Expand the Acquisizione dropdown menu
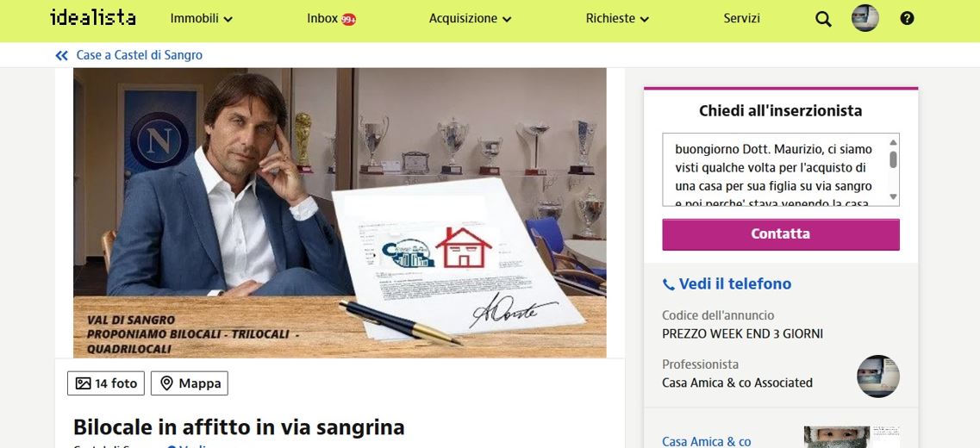This screenshot has height=448, width=980. pyautogui.click(x=470, y=19)
